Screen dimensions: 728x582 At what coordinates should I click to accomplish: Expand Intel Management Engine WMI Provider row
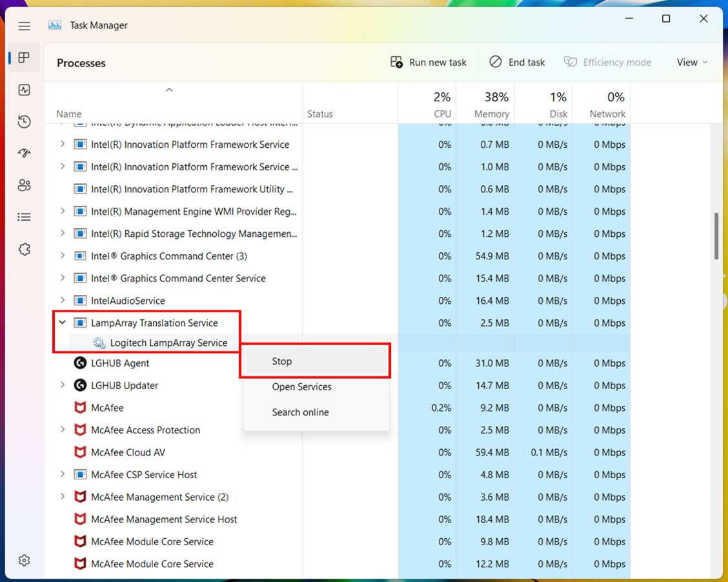pyautogui.click(x=62, y=211)
